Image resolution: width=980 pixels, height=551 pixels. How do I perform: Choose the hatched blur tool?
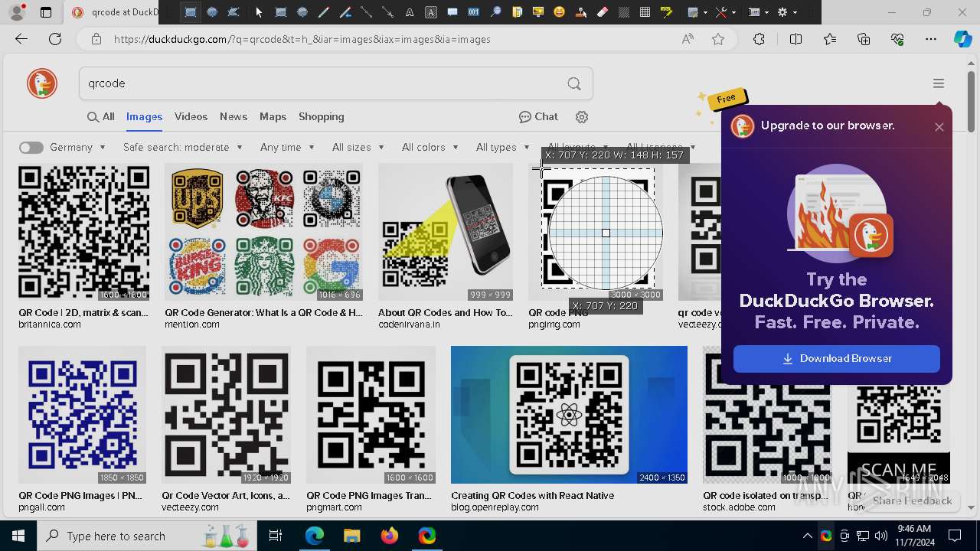(624, 12)
